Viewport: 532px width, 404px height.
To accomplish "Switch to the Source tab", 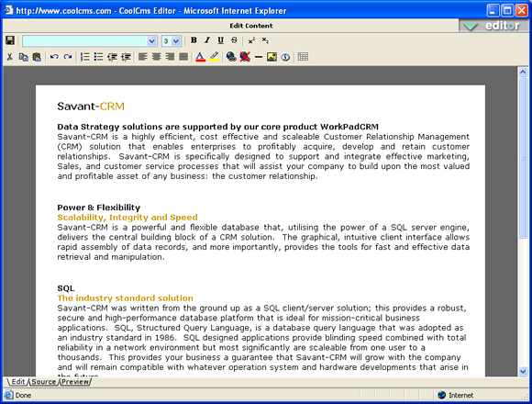I will (43, 382).
